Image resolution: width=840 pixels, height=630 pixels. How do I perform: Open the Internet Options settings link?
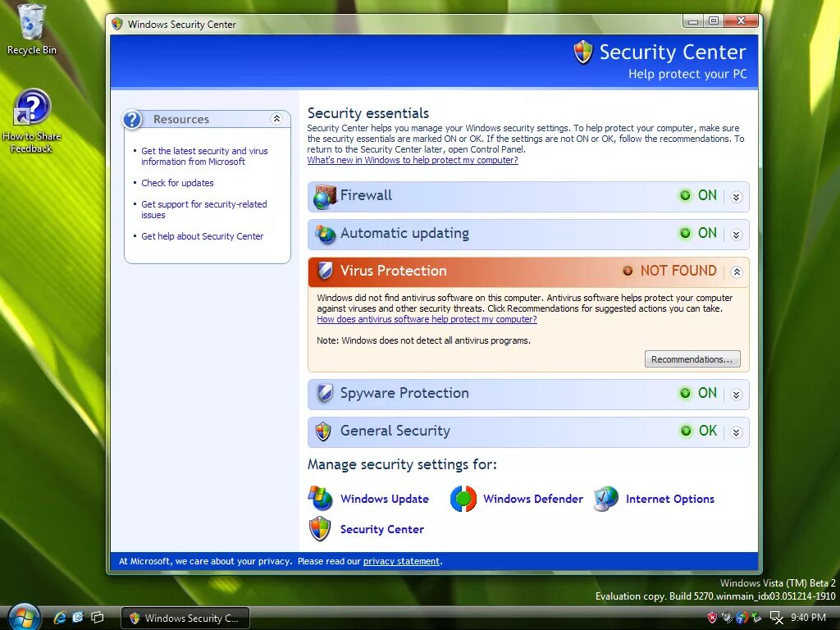tap(669, 499)
